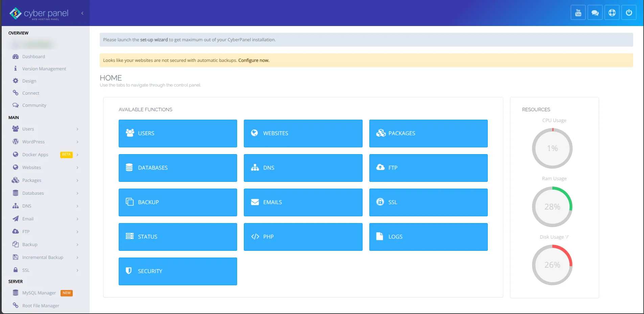Click the WordPress logo icon in sidebar
644x314 pixels.
pyautogui.click(x=16, y=142)
